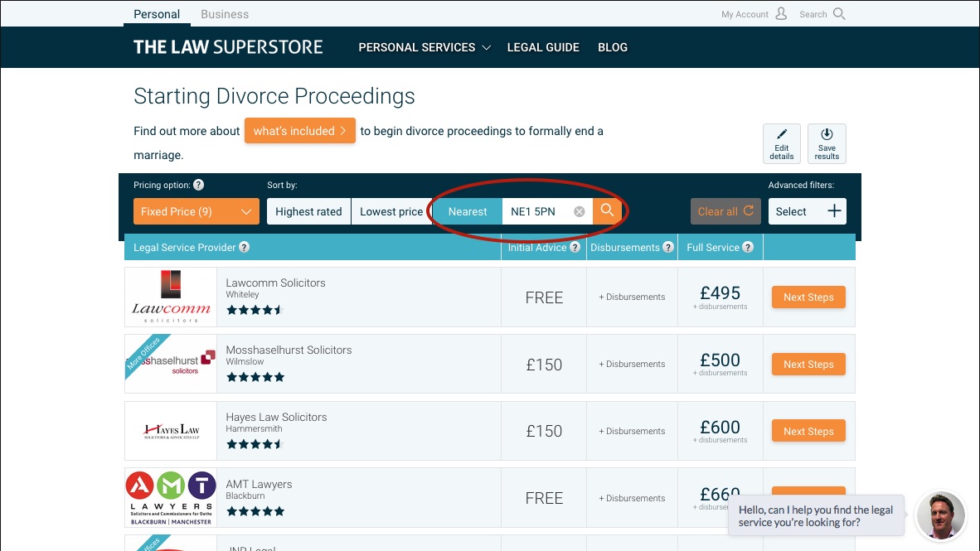Screen dimensions: 980x551
Task: Open the advanced filters Select dropdown
Action: point(807,211)
